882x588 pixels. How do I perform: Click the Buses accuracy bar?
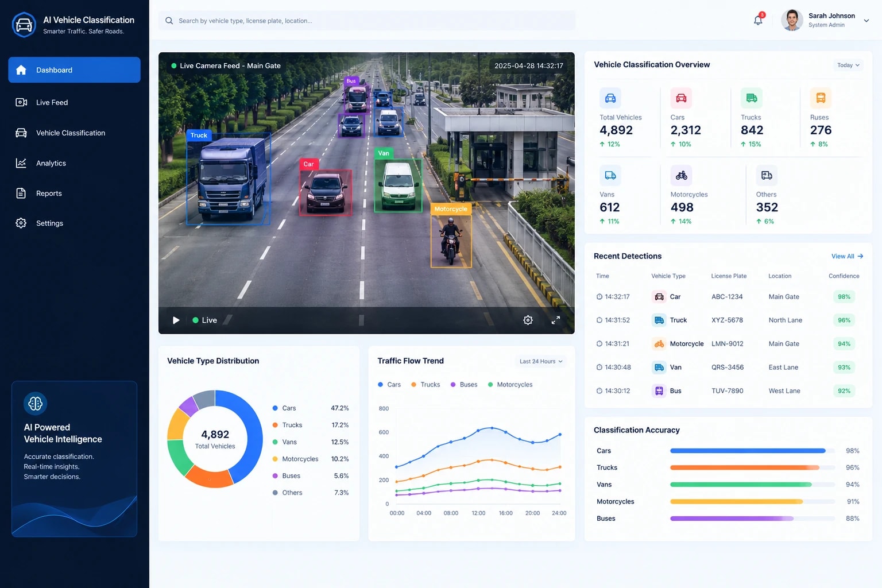point(753,519)
